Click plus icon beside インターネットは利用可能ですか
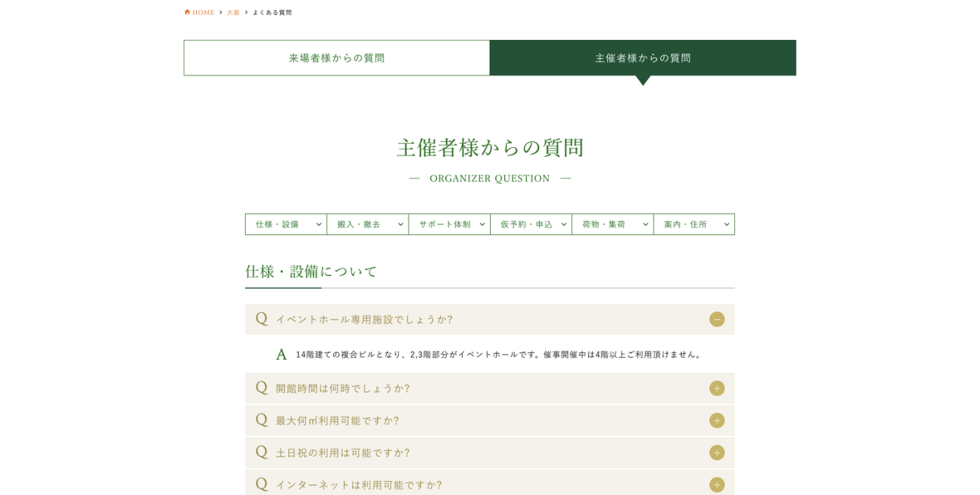The height and width of the screenshot is (495, 980). coord(716,484)
